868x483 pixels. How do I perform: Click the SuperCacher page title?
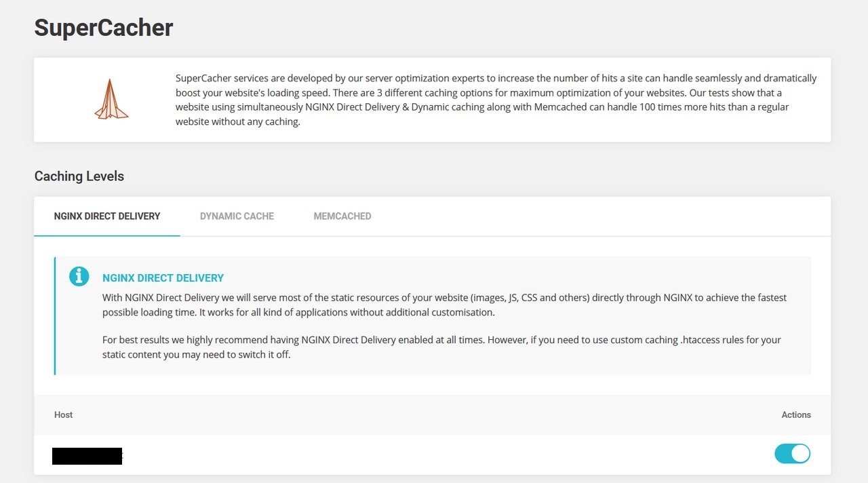tap(104, 28)
